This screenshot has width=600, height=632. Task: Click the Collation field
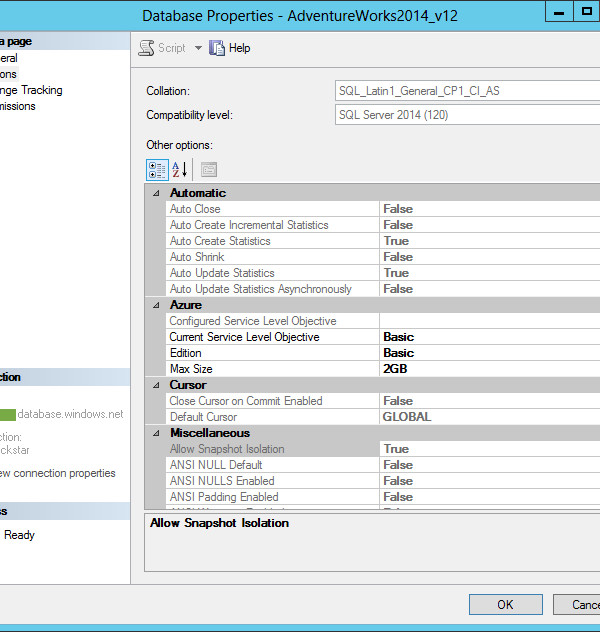click(467, 91)
